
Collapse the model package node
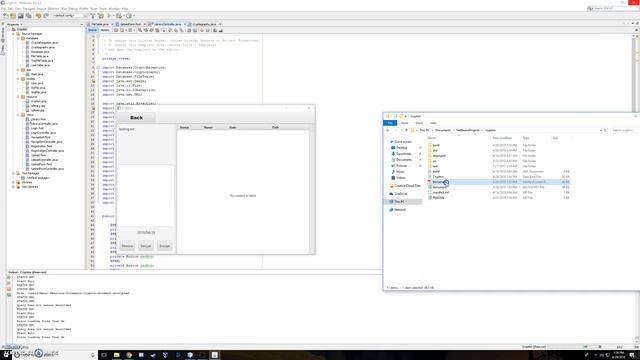pyautogui.click(x=18, y=79)
